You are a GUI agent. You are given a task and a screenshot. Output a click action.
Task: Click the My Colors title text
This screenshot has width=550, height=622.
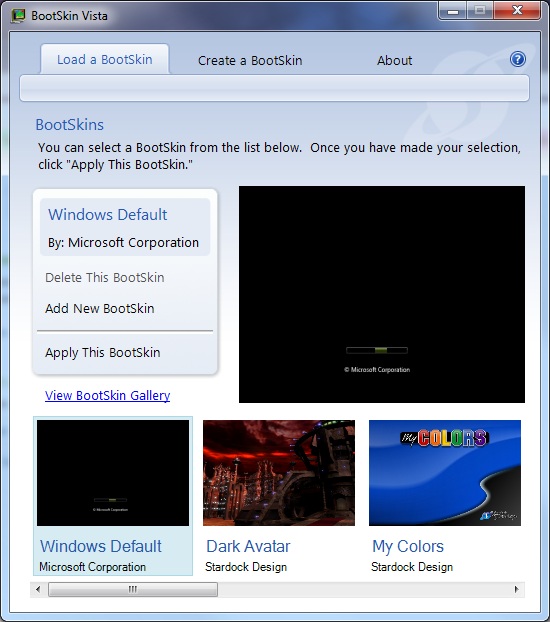[408, 546]
